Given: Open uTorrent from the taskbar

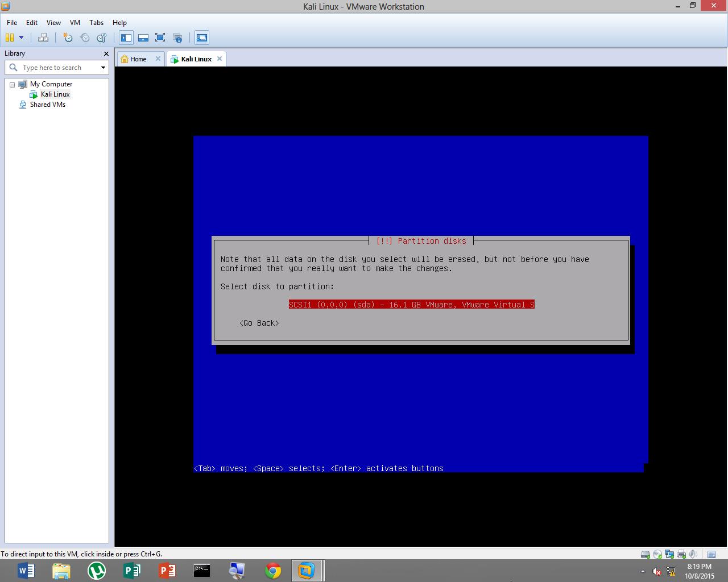Looking at the screenshot, I should [97, 570].
